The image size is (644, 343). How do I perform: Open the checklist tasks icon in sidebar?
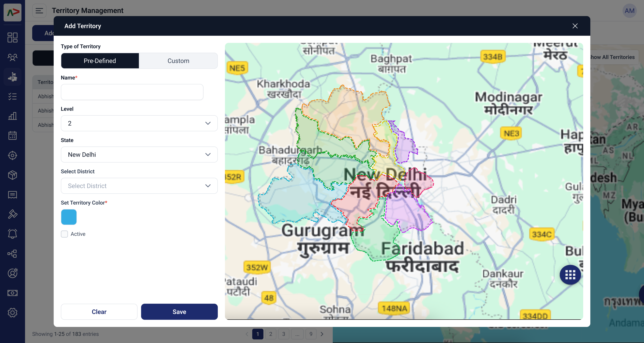(x=13, y=96)
